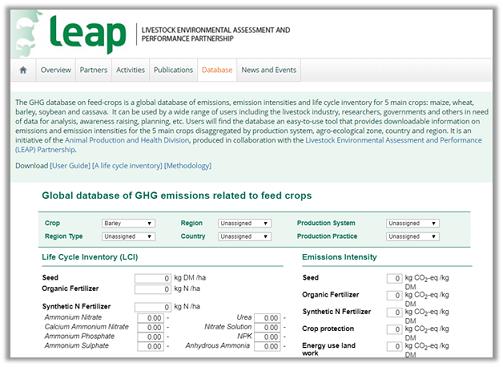The image size is (503, 367).
Task: Click the Life Cycle Inventory (LCI) heading
Action: coord(90,257)
